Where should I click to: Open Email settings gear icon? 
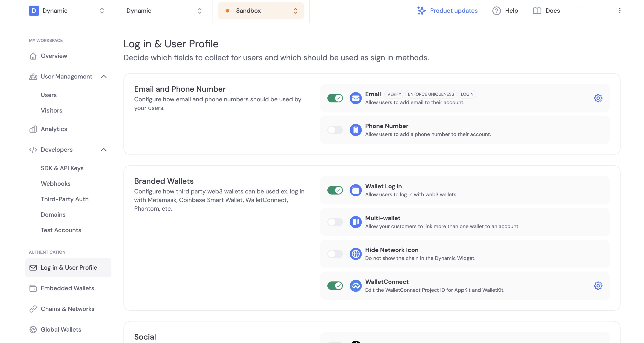click(598, 98)
